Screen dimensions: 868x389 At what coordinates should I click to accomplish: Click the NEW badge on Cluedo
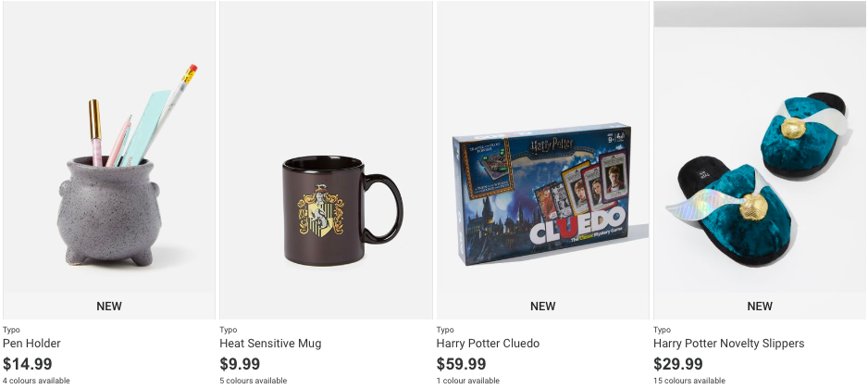pyautogui.click(x=543, y=306)
